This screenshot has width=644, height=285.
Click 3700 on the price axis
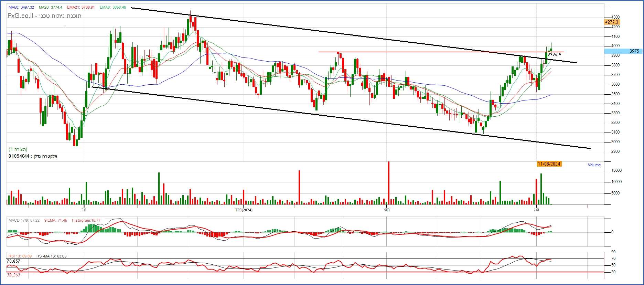pos(616,75)
